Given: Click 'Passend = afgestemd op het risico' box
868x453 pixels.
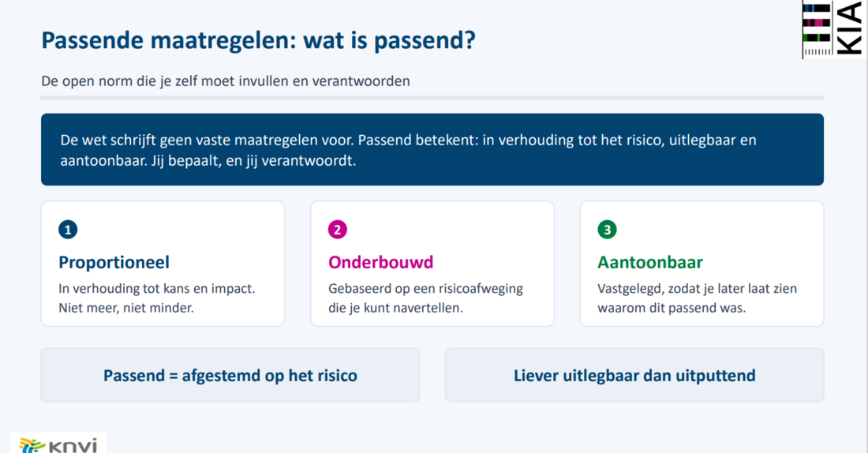Looking at the screenshot, I should pyautogui.click(x=230, y=375).
